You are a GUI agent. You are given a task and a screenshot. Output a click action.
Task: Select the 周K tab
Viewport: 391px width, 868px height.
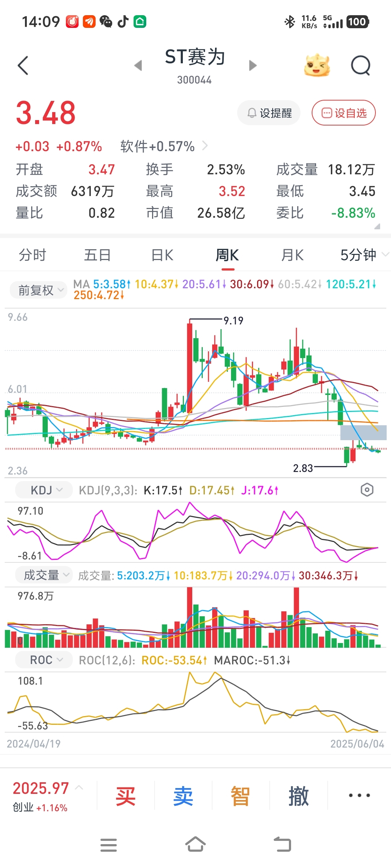tap(227, 255)
